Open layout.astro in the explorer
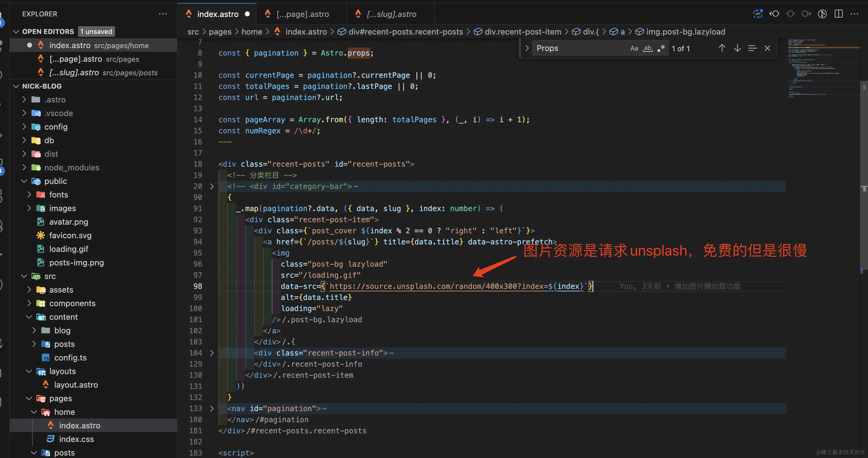The width and height of the screenshot is (868, 458). pos(76,385)
